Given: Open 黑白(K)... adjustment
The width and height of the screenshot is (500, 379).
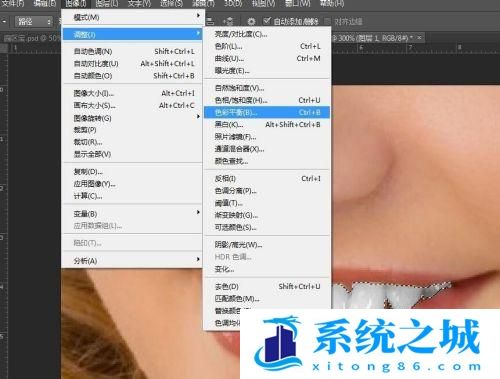Looking at the screenshot, I should pyautogui.click(x=267, y=125).
